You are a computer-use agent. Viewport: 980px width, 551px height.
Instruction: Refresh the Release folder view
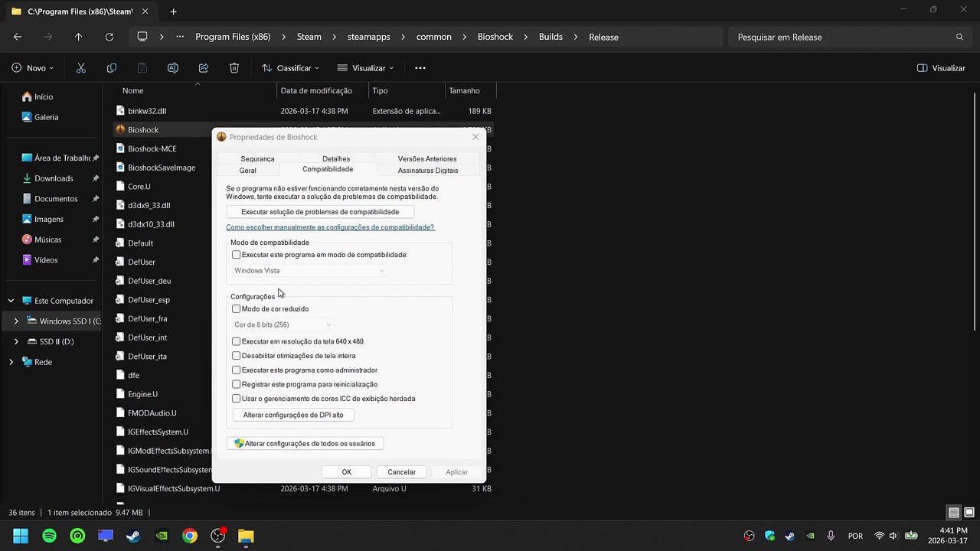[x=109, y=37]
